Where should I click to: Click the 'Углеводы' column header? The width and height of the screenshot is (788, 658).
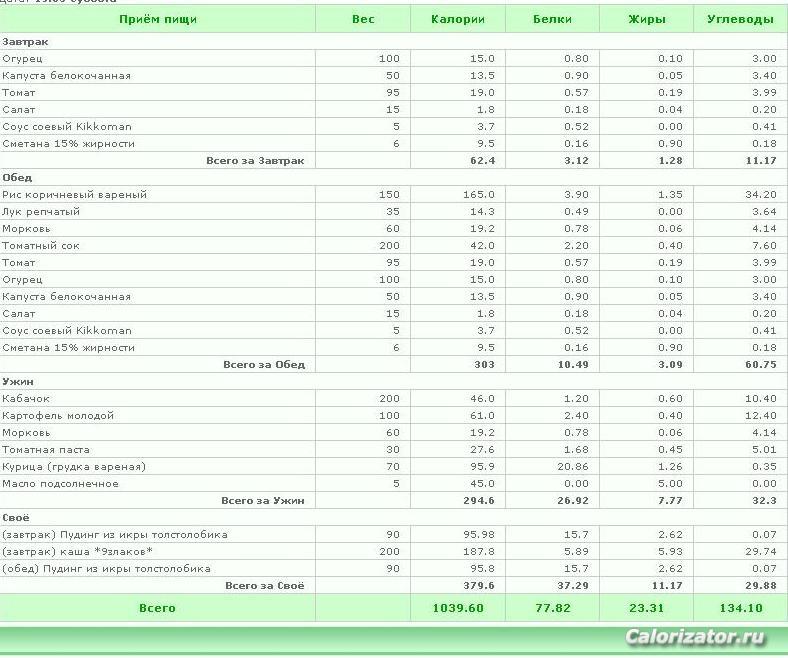point(740,20)
